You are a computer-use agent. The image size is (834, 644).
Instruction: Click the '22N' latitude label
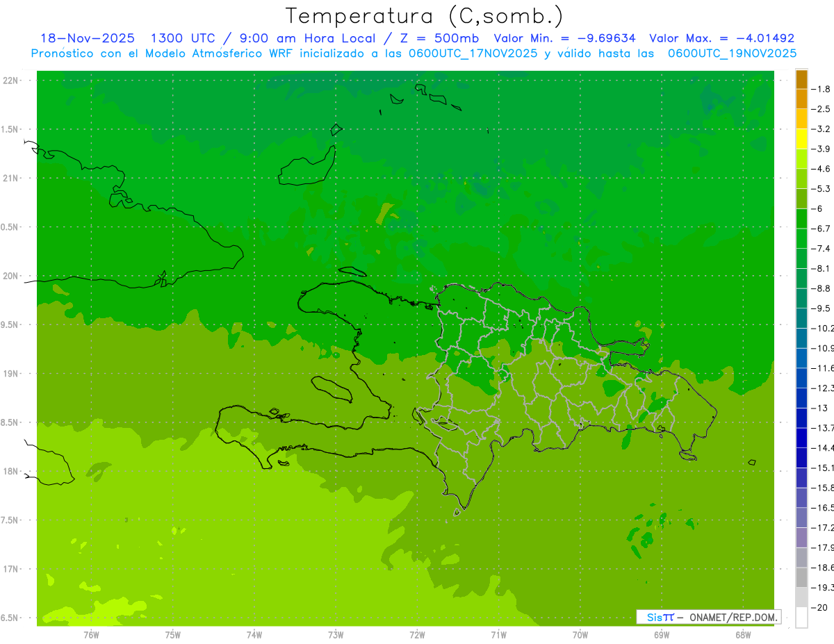[10, 81]
